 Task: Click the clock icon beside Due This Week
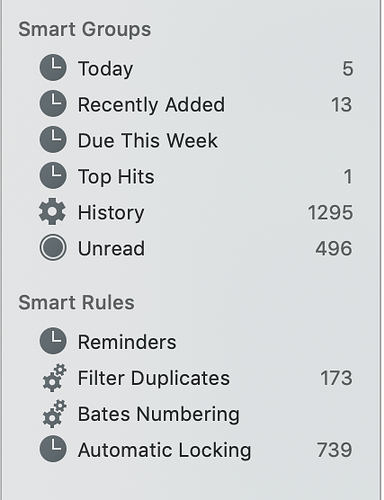point(53,140)
